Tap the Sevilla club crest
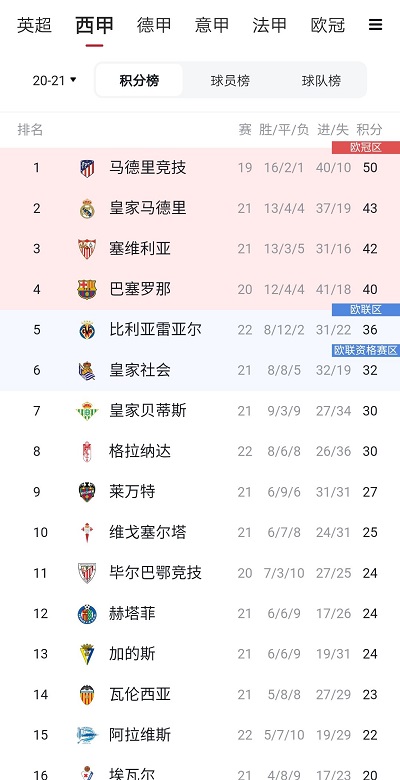The width and height of the screenshot is (400, 780). coord(87,249)
